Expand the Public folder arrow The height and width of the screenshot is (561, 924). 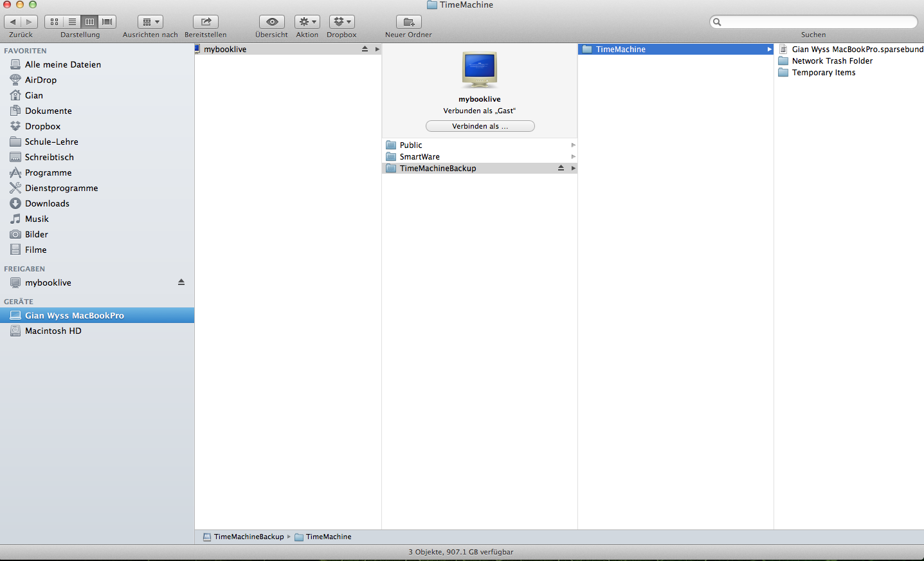click(573, 145)
